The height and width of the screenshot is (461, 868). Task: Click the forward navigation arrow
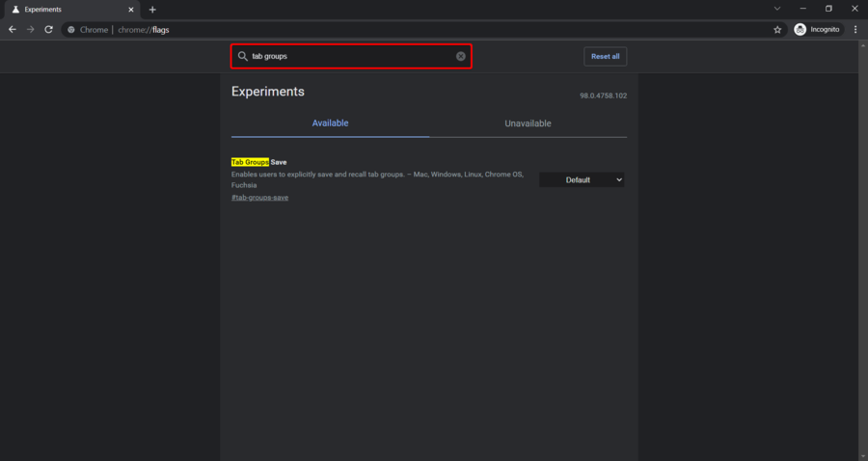coord(31,29)
